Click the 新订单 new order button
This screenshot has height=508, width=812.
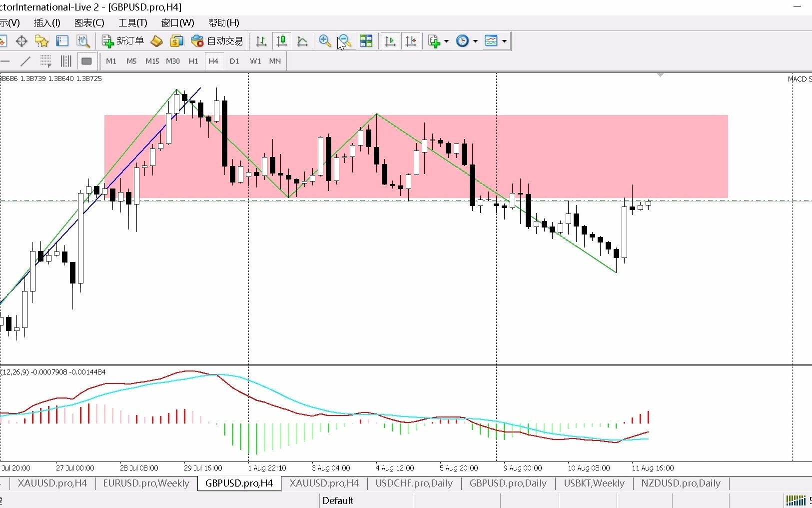[x=123, y=41]
